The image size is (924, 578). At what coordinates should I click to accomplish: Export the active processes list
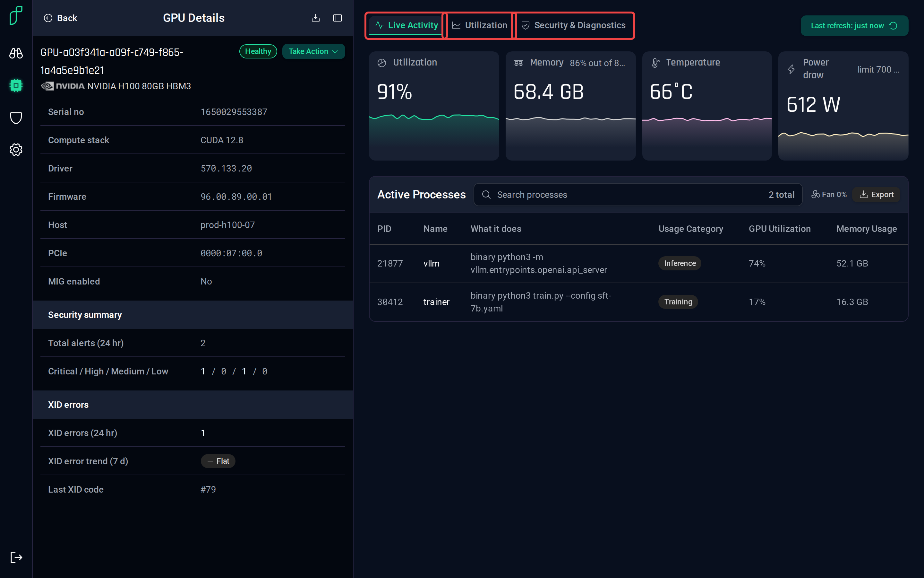tap(876, 195)
